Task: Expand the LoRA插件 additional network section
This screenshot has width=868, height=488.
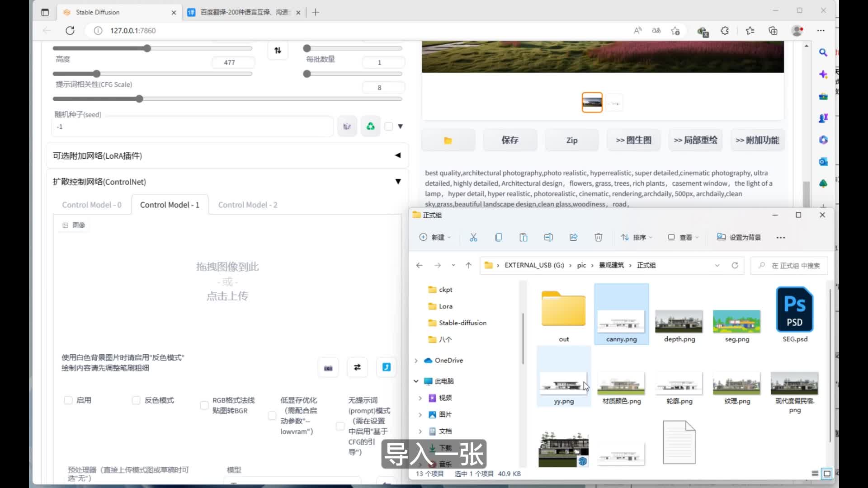Action: [x=398, y=155]
